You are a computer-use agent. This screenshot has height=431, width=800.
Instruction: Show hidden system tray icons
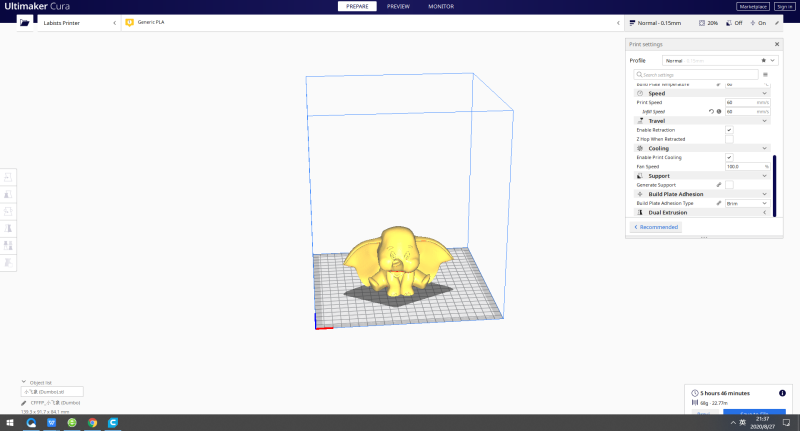pos(733,422)
